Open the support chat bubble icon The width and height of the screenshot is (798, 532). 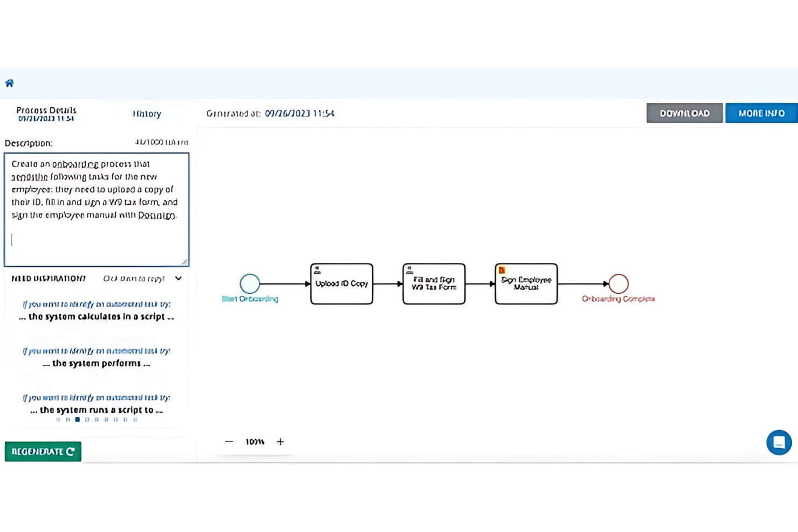(779, 442)
